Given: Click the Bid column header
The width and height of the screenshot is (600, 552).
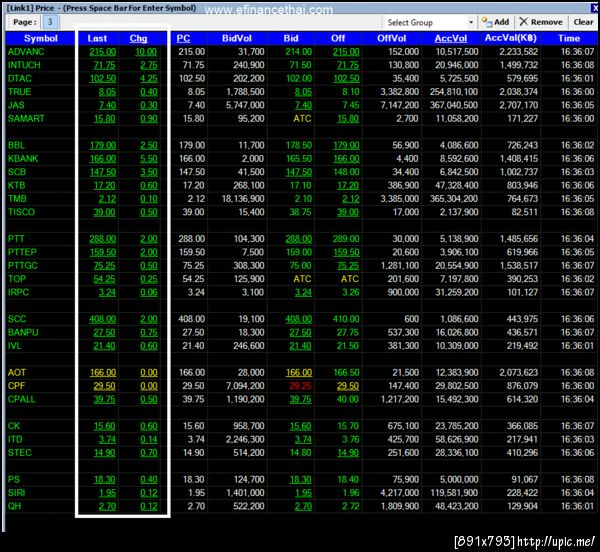Looking at the screenshot, I should pyautogui.click(x=291, y=38).
